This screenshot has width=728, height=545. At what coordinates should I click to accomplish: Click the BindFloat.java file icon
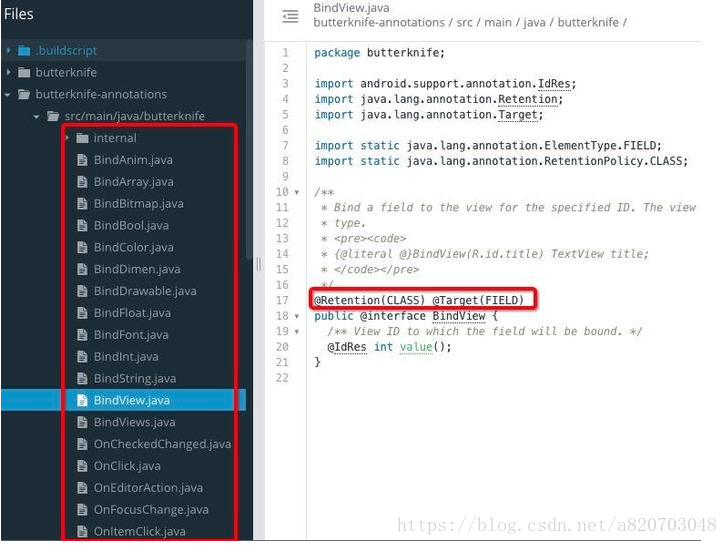click(82, 313)
